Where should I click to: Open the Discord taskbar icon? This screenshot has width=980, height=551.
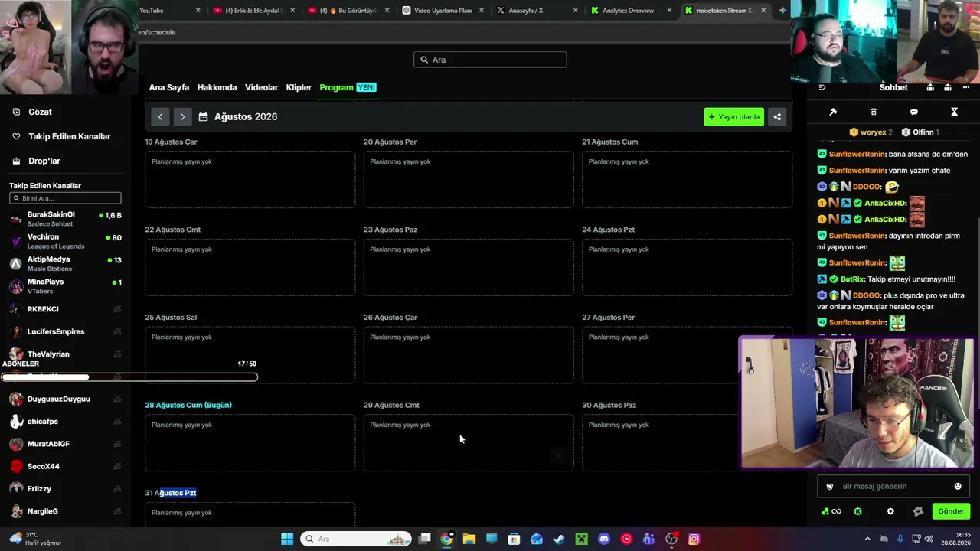point(604,539)
